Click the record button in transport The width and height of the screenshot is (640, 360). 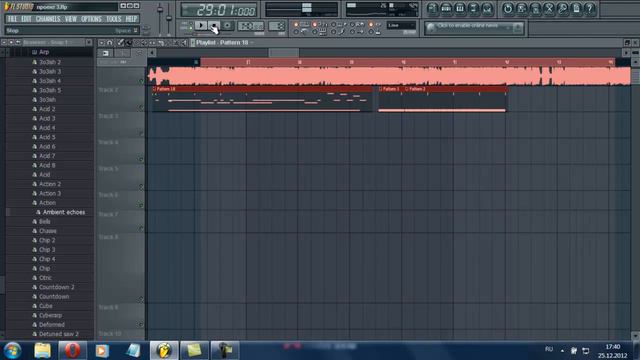(227, 26)
